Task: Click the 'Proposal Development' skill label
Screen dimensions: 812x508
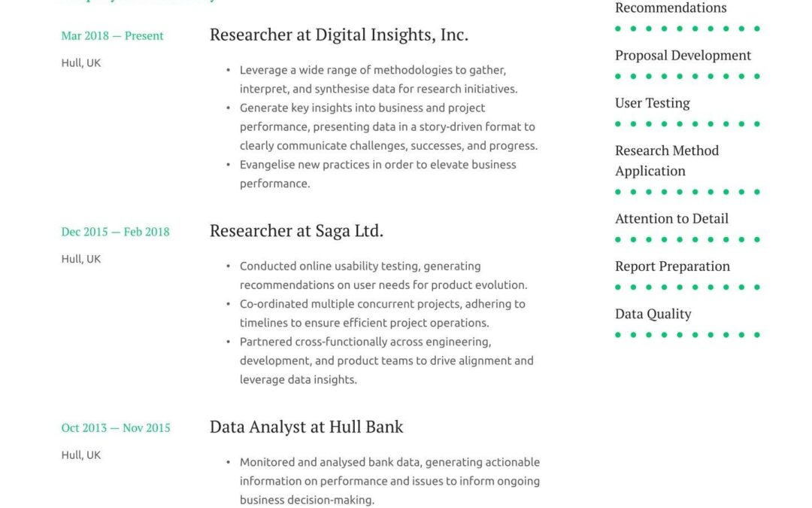Action: [x=683, y=55]
